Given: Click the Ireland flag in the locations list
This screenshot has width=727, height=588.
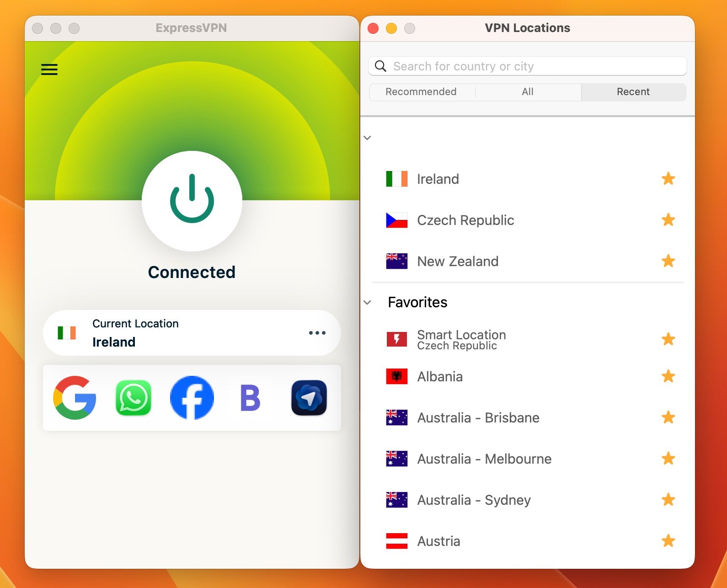Looking at the screenshot, I should click(x=397, y=179).
